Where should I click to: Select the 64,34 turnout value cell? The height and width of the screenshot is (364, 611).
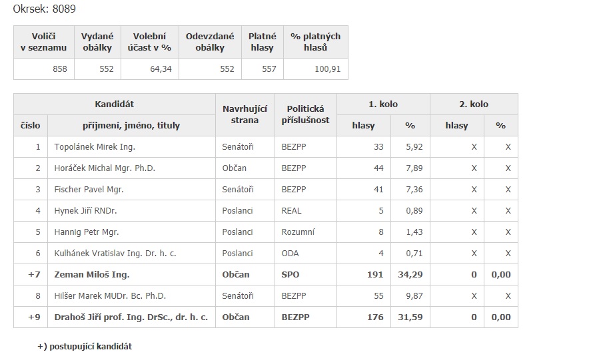click(x=150, y=69)
